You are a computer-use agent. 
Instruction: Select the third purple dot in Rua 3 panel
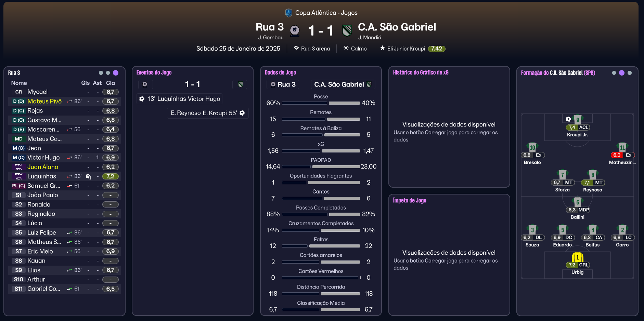(116, 73)
